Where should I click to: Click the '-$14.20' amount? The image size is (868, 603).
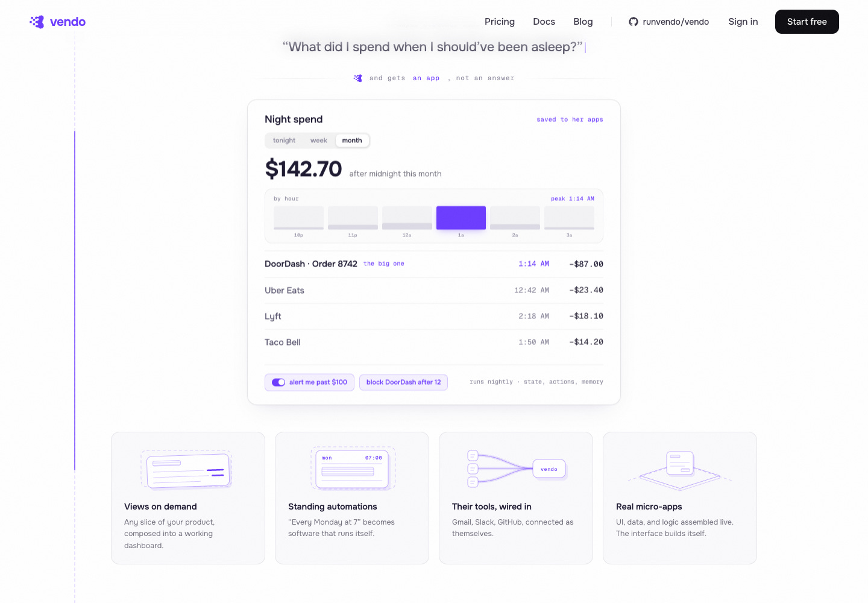[x=586, y=342]
